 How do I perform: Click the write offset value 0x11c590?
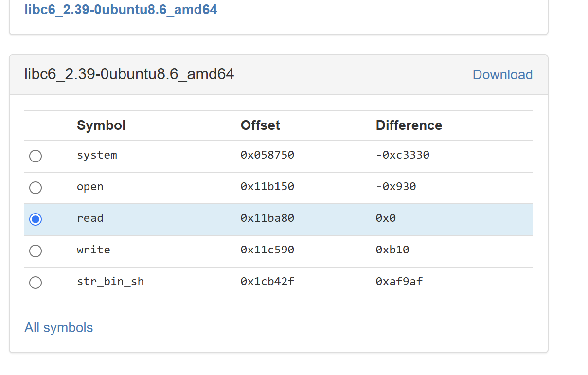coord(267,250)
